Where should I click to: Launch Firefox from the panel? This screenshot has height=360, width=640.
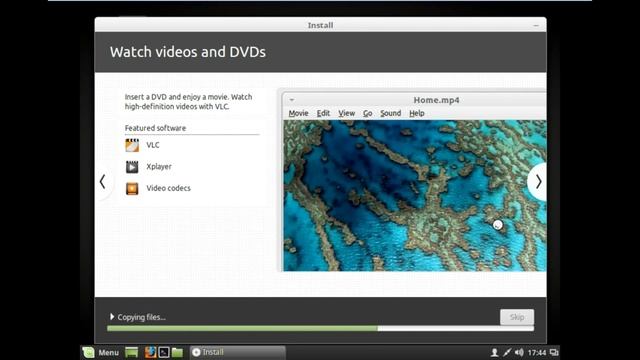click(151, 352)
